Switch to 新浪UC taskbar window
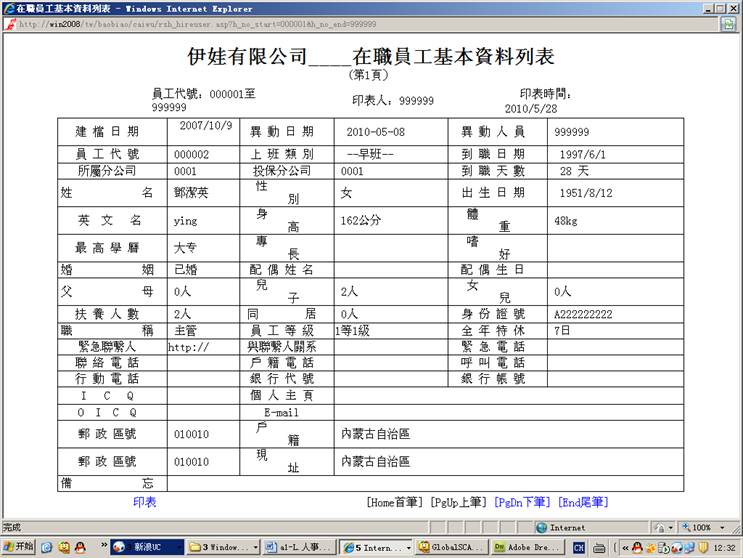Screen dimensions: 743x558 click(147, 547)
